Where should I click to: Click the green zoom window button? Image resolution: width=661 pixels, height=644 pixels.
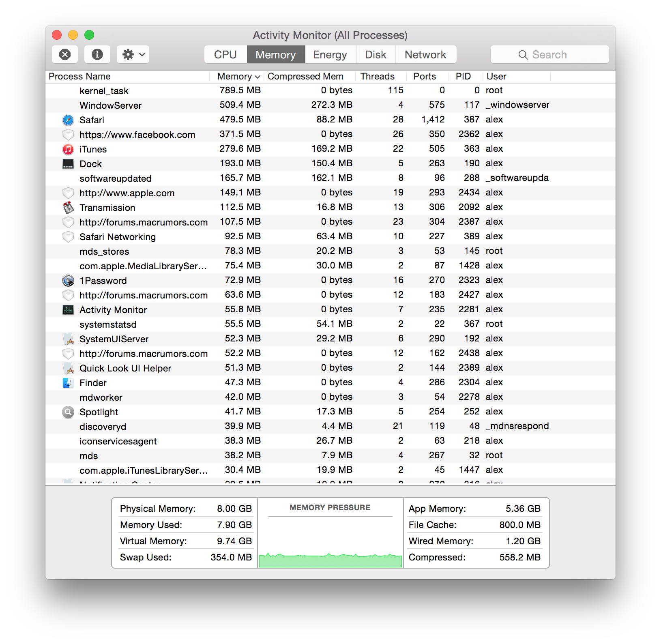(89, 35)
